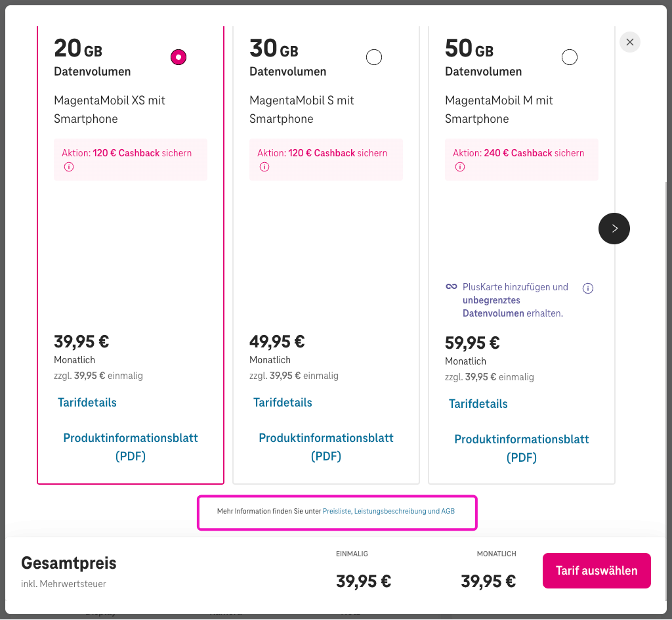Open the Preisliste link
This screenshot has width=672, height=620.
337,510
